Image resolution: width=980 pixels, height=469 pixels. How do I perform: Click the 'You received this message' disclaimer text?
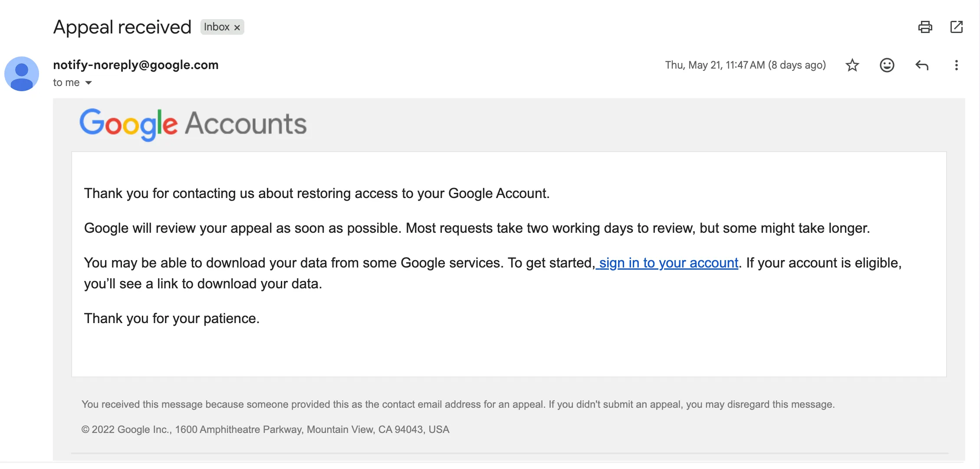(x=458, y=404)
